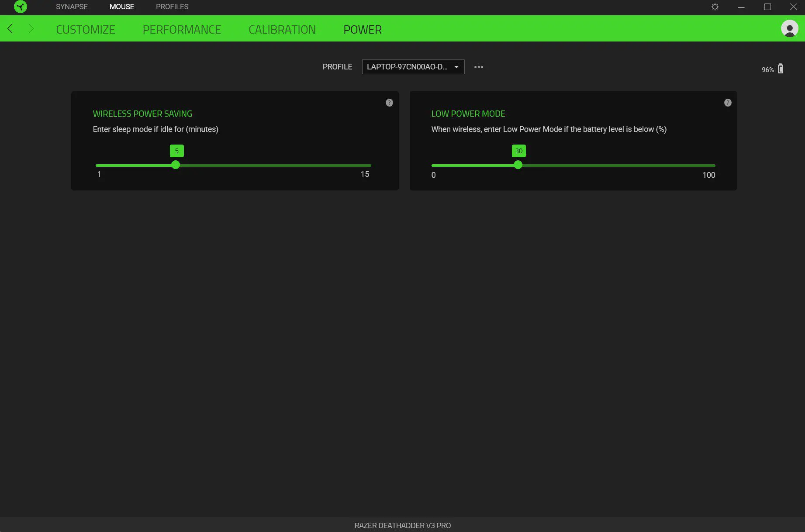
Task: Go to the Calibration section
Action: (x=282, y=29)
